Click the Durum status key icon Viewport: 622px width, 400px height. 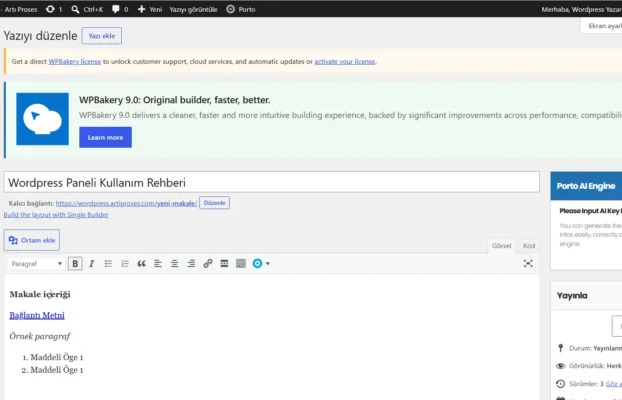[561, 348]
